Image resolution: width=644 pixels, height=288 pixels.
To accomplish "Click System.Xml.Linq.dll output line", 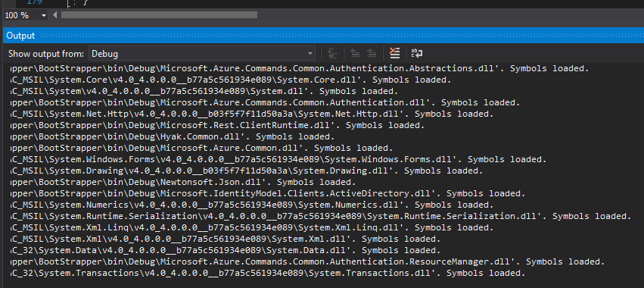I will (251, 227).
